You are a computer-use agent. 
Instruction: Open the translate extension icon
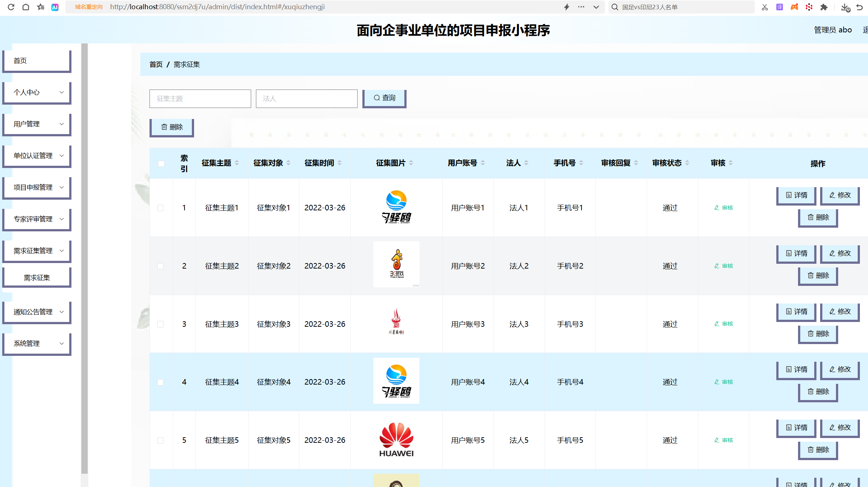tap(780, 7)
